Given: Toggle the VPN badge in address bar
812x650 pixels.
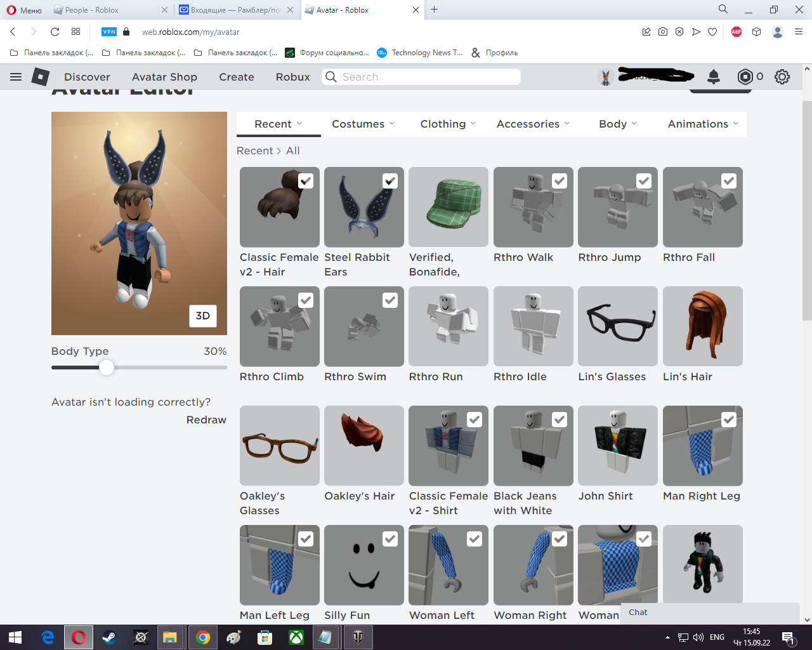Looking at the screenshot, I should click(x=109, y=32).
